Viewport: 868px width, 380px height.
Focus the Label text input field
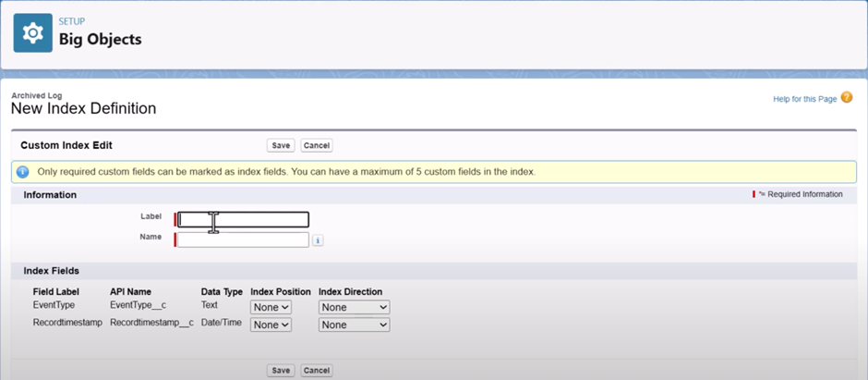pos(243,219)
